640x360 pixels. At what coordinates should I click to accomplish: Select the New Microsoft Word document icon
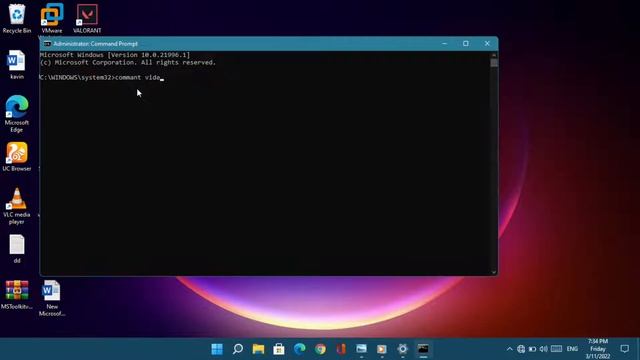51,298
